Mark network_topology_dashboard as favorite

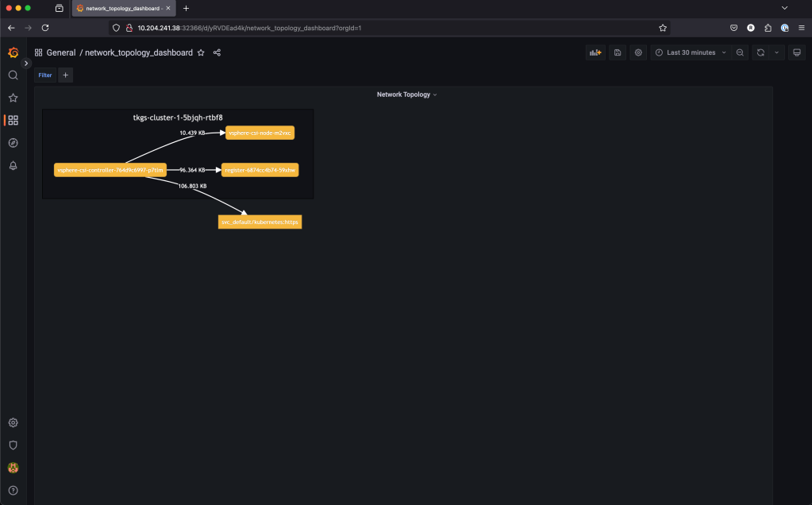201,52
